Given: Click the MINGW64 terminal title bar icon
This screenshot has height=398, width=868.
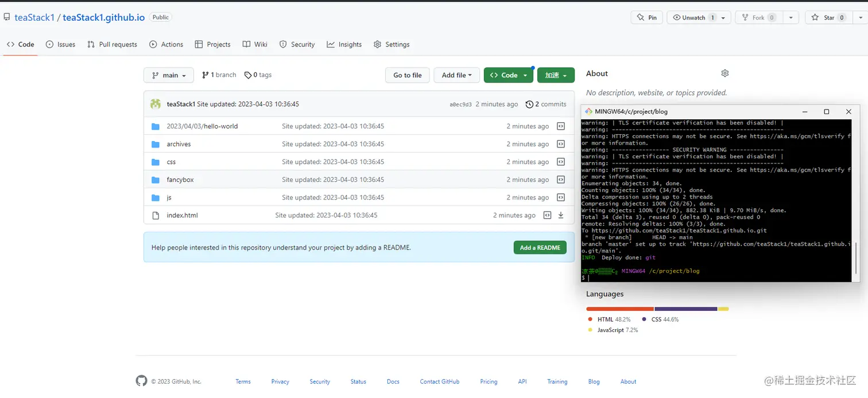Looking at the screenshot, I should 588,111.
